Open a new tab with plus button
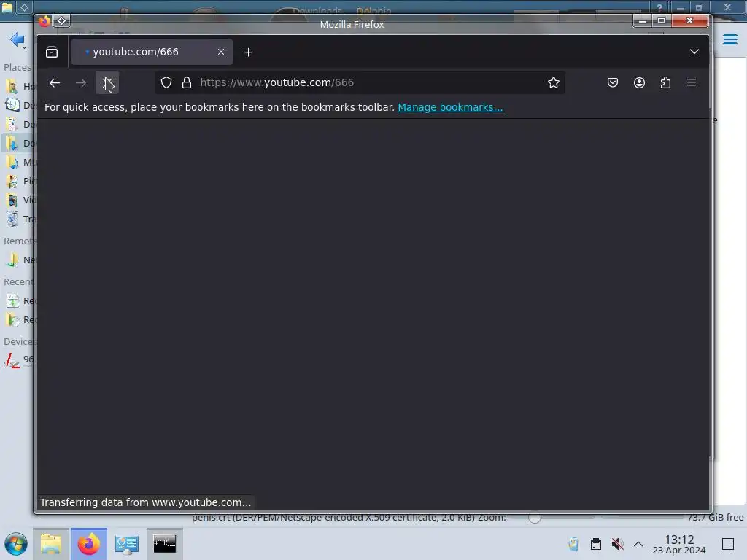This screenshot has width=747, height=560. 248,52
